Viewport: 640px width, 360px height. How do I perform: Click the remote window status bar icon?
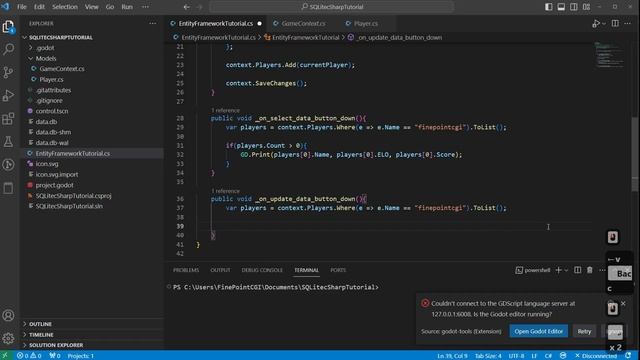point(5,356)
